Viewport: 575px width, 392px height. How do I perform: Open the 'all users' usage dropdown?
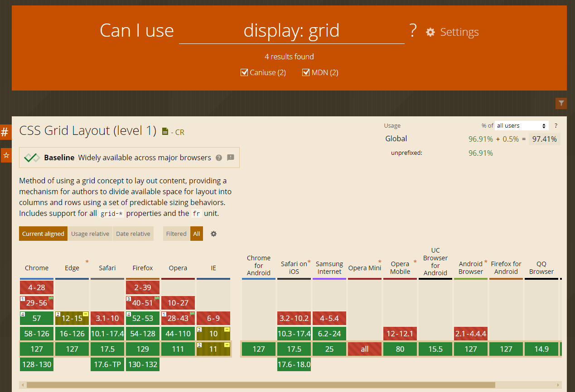point(522,126)
